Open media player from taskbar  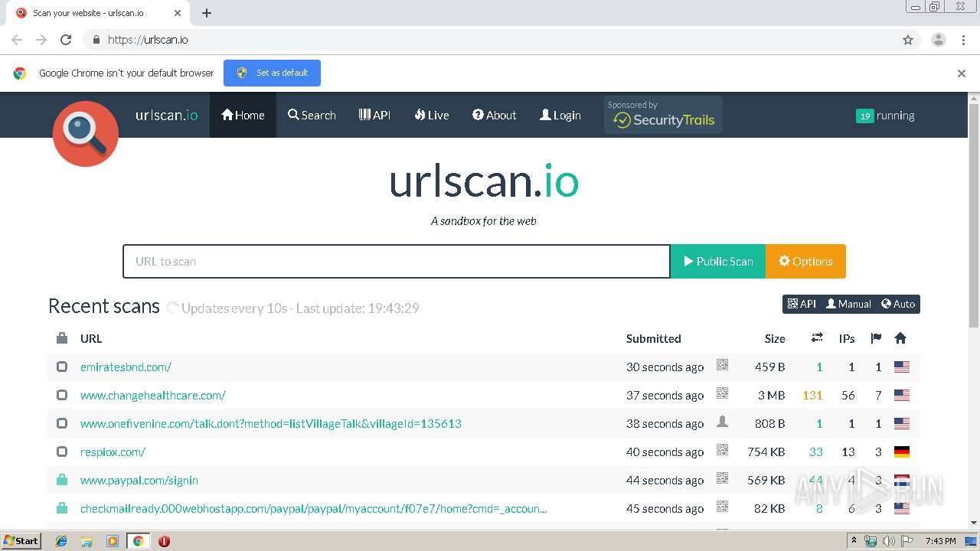click(113, 541)
